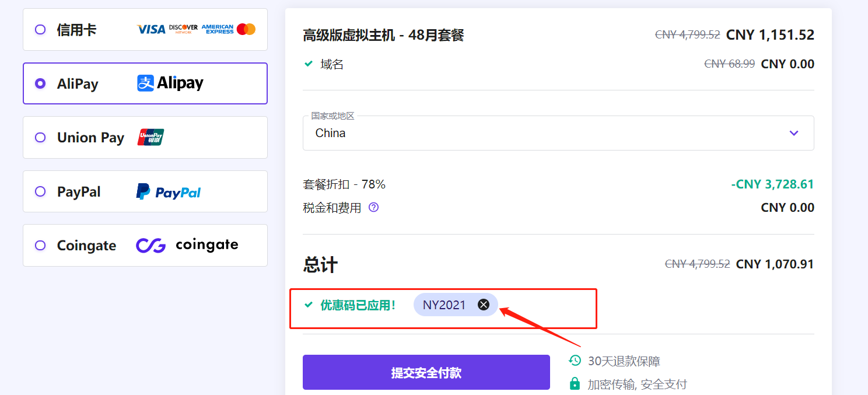
Task: Select the Coingate radio option
Action: pyautogui.click(x=40, y=246)
